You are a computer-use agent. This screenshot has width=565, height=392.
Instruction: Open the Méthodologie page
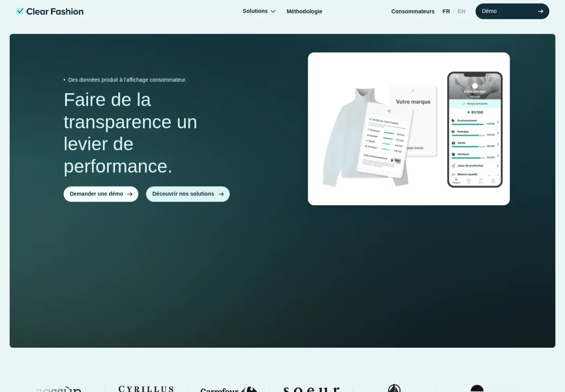pos(304,11)
